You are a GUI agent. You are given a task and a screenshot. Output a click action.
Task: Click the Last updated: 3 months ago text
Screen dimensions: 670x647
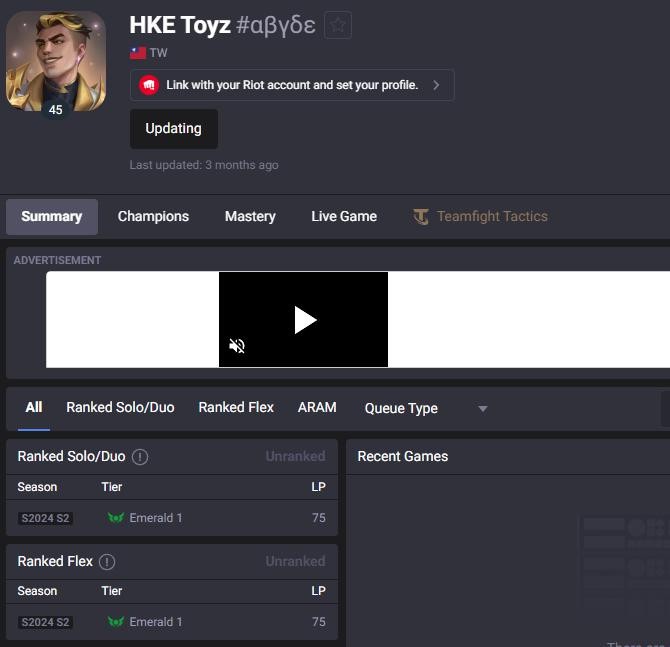[204, 165]
